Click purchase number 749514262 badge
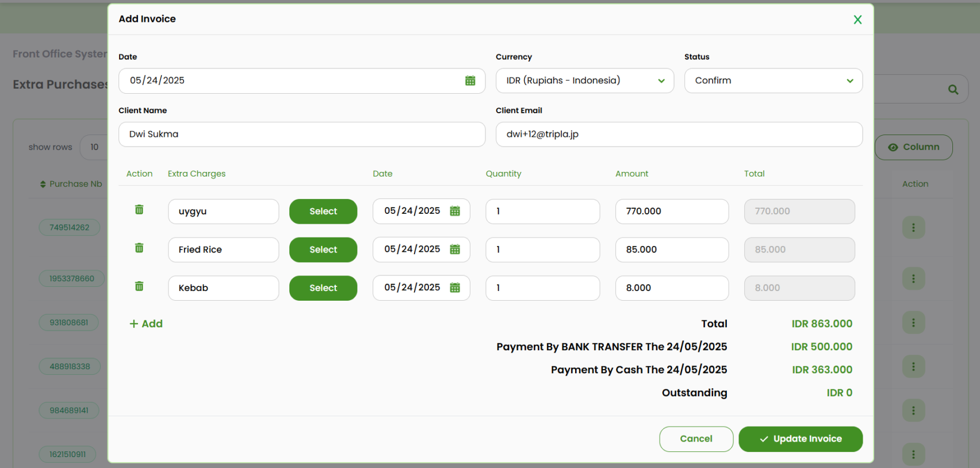Screen dimensions: 980x468 click(70, 228)
